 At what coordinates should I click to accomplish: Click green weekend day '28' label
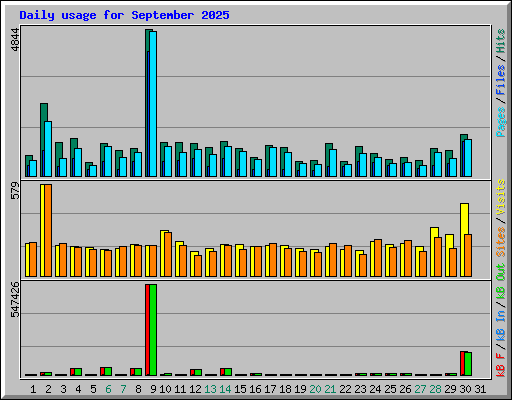435,389
